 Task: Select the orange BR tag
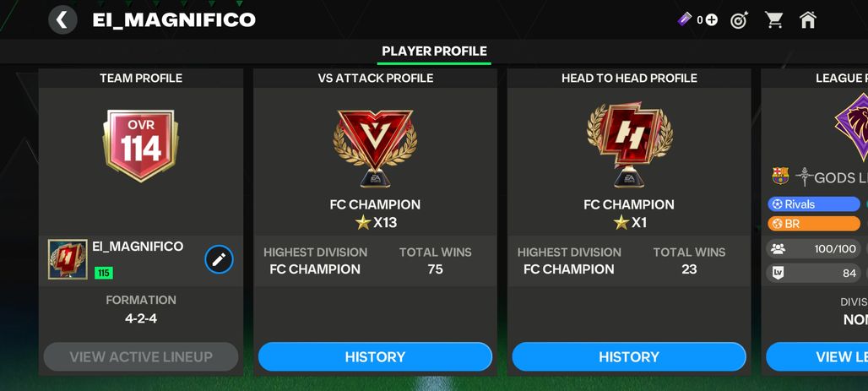pyautogui.click(x=814, y=224)
